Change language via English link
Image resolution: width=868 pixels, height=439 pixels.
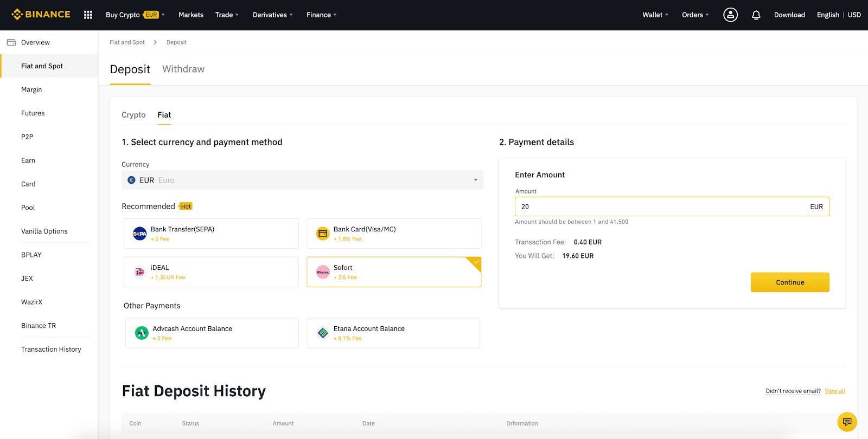(x=828, y=15)
